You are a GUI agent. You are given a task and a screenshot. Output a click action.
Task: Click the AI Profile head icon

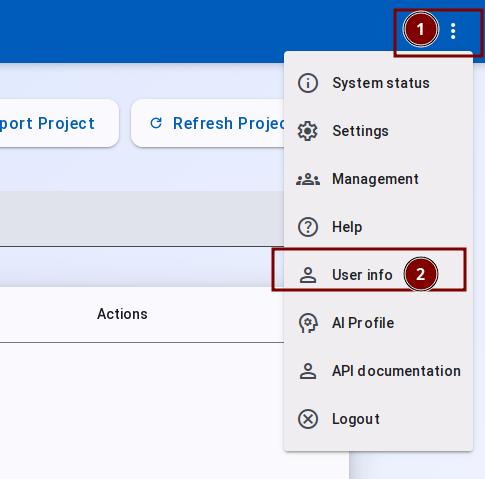308,323
